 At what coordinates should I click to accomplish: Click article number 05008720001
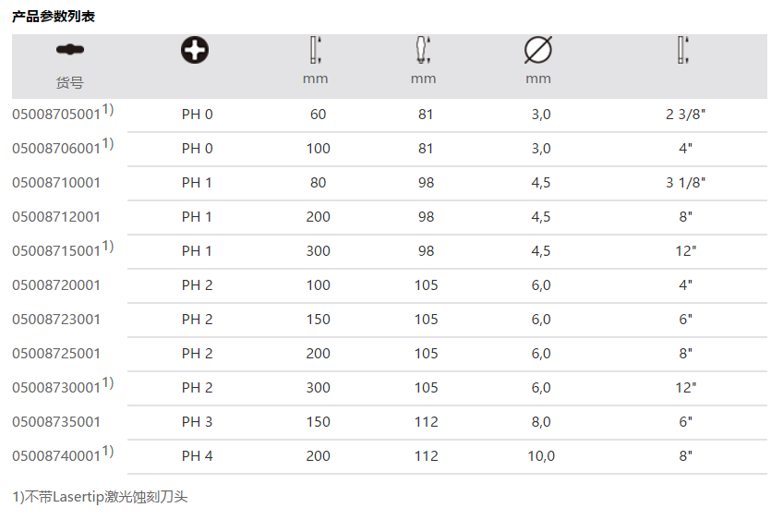point(55,285)
